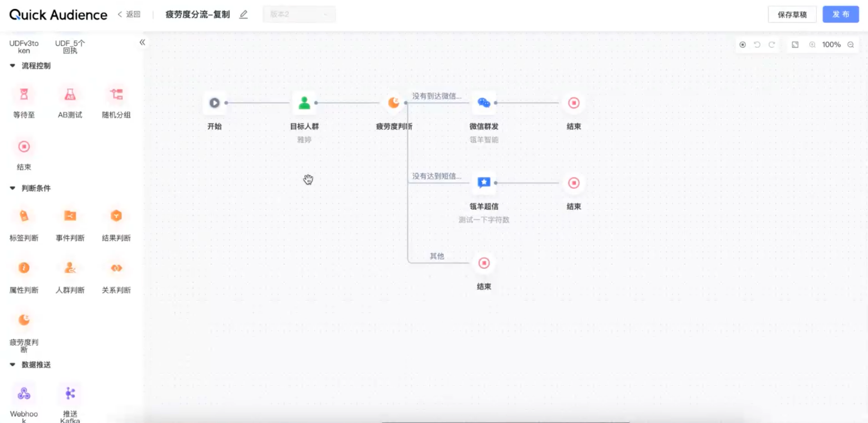Select the 随机分组 random grouping component
The height and width of the screenshot is (423, 868).
click(116, 95)
